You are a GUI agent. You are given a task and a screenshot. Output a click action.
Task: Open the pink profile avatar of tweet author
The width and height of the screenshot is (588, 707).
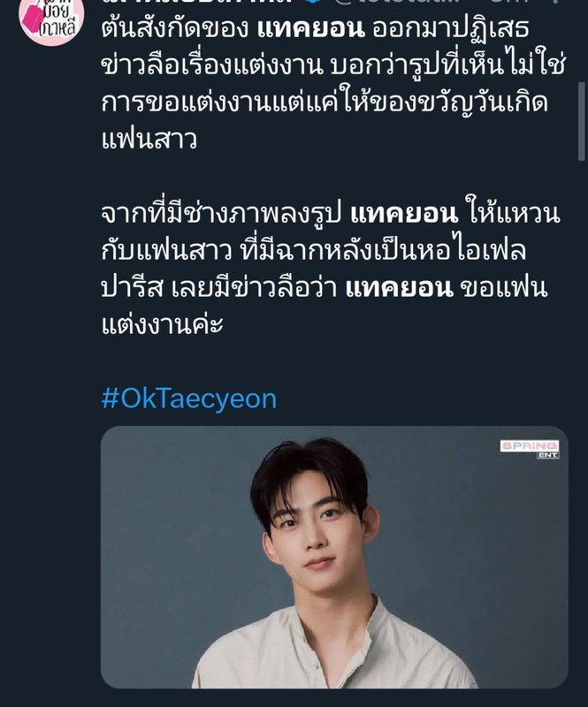point(51,19)
